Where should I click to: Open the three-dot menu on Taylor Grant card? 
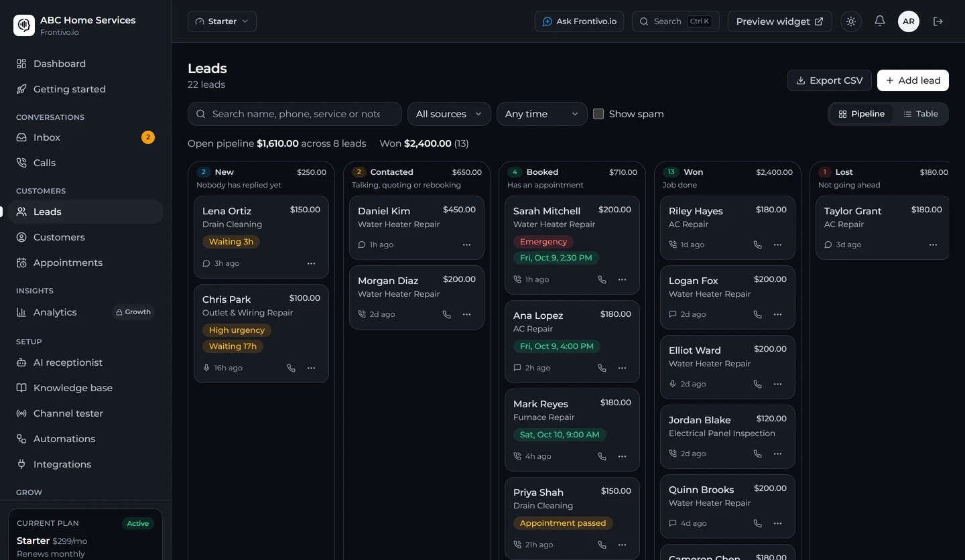point(933,244)
